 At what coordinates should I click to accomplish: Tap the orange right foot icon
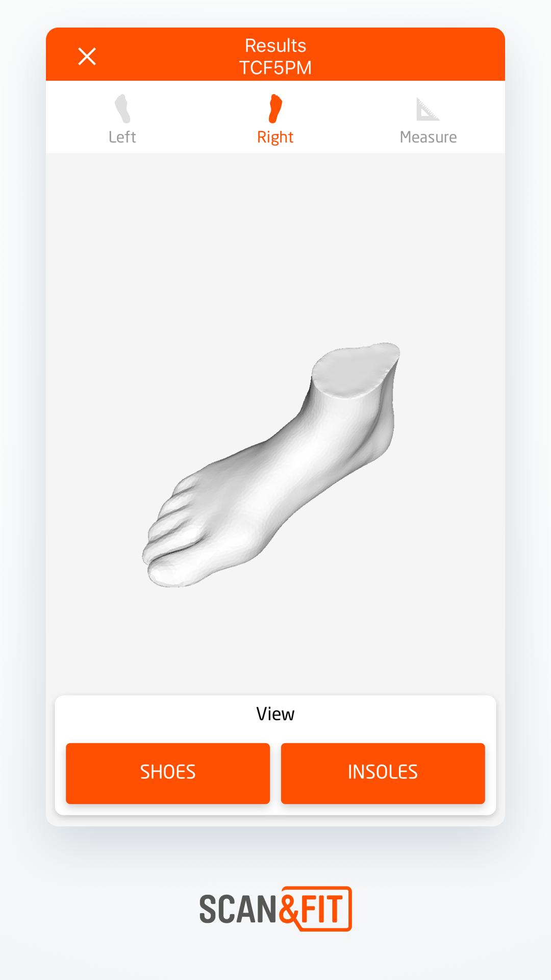tap(275, 109)
